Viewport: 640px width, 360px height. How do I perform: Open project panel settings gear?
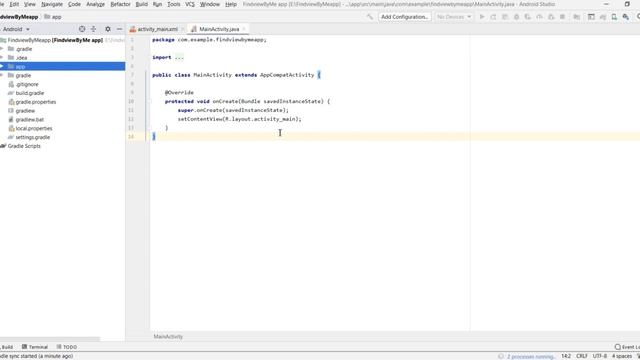tap(108, 29)
